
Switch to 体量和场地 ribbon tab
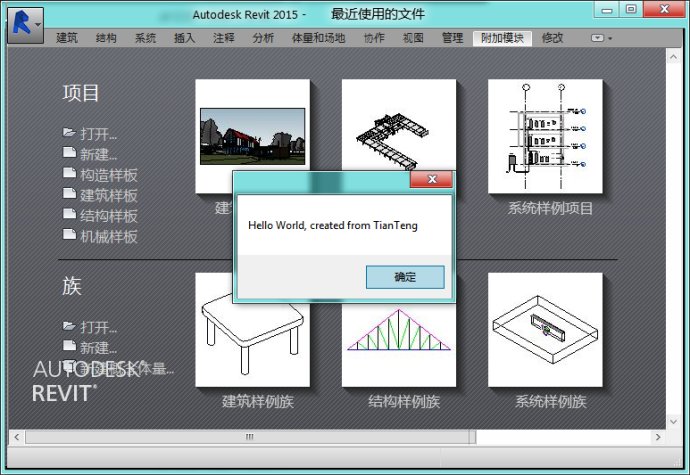[x=318, y=38]
